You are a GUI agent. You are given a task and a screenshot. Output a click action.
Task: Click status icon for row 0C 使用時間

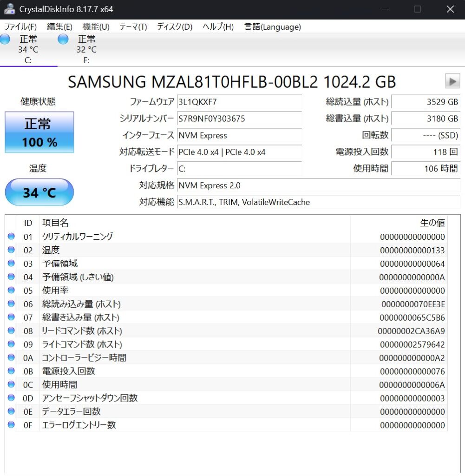tap(11, 384)
